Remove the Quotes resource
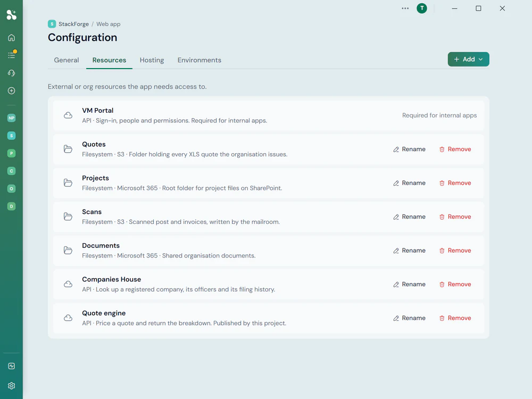The width and height of the screenshot is (532, 399). [455, 149]
